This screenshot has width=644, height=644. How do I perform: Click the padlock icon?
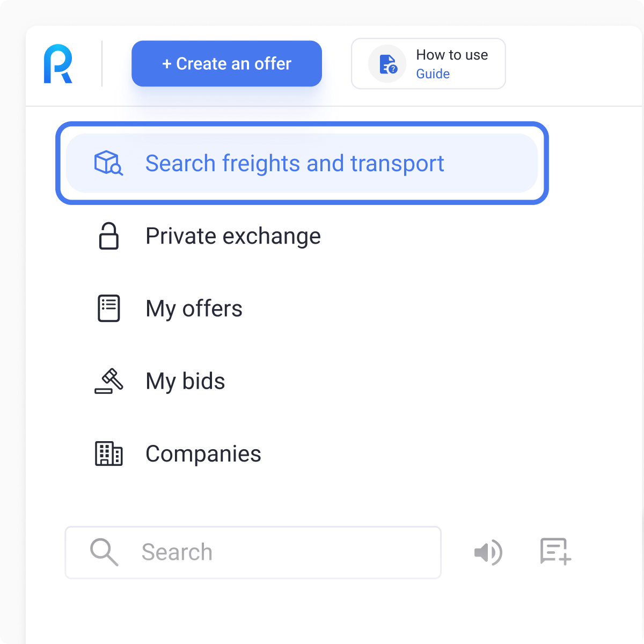coord(109,236)
